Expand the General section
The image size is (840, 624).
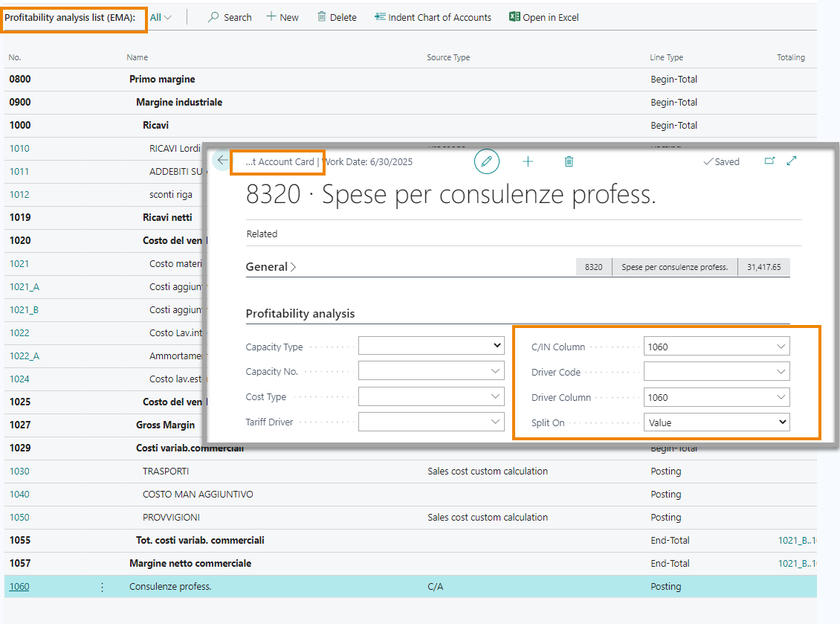(x=271, y=266)
